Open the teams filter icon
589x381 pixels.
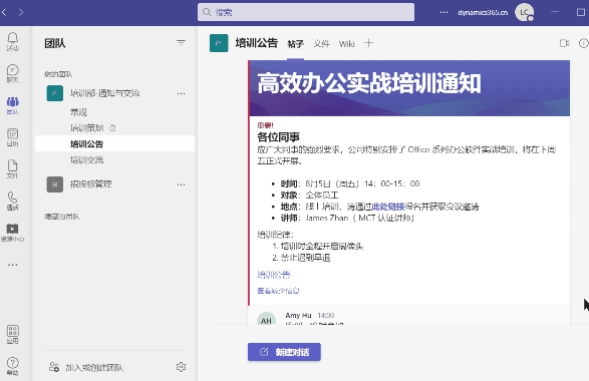click(x=181, y=43)
